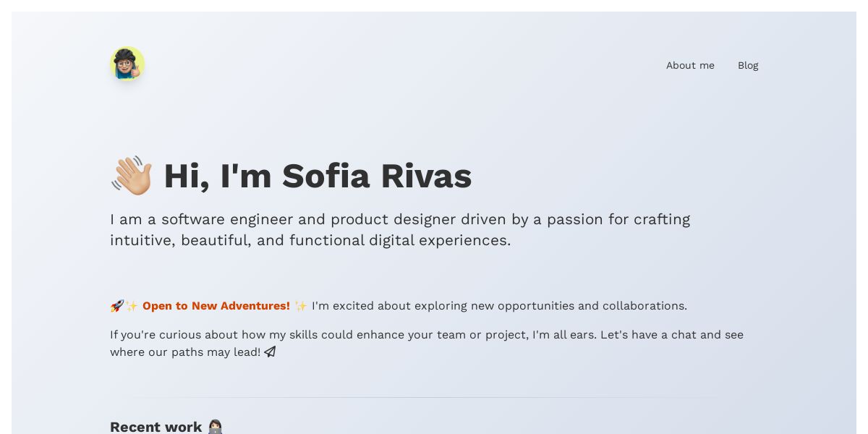This screenshot has height=434, width=868.
Task: Click the word "Rivas" in the heading
Action: (x=426, y=176)
